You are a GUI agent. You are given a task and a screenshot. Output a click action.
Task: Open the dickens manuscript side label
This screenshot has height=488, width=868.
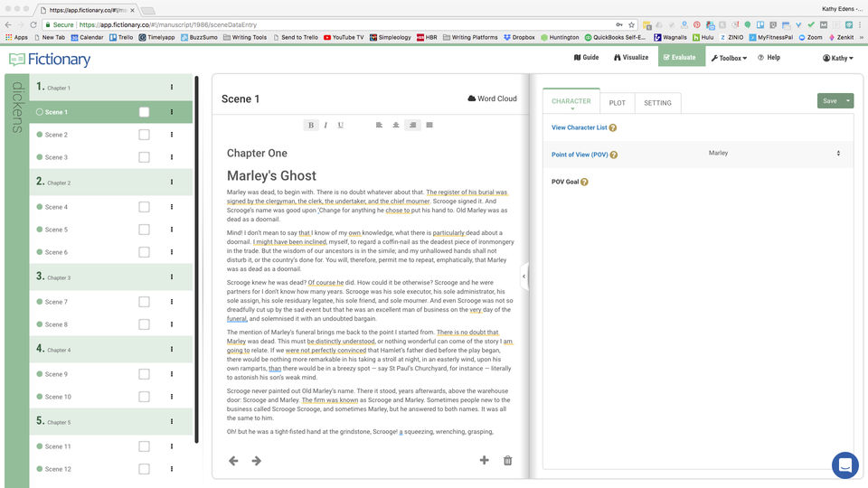(x=17, y=108)
